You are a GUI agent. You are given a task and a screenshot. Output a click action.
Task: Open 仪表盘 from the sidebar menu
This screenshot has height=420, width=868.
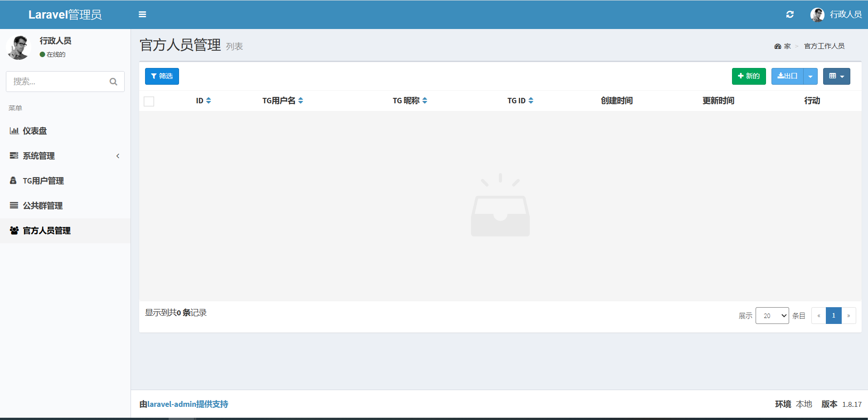coord(35,131)
